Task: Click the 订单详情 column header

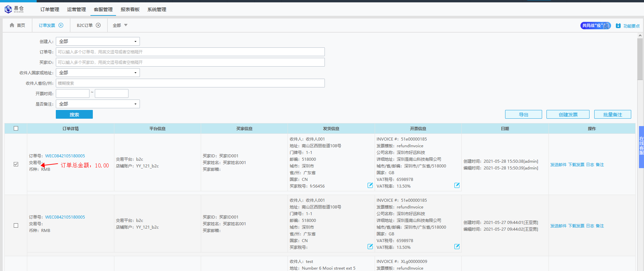Action: (x=71, y=129)
